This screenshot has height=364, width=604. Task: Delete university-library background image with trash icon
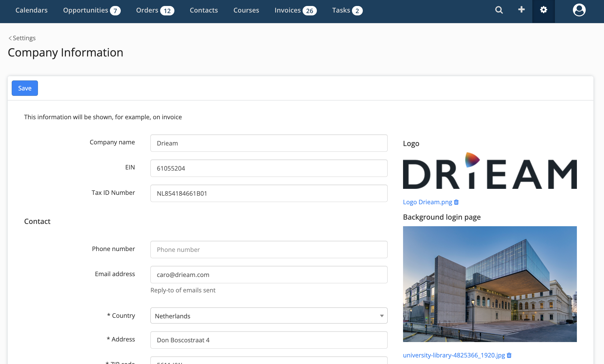point(509,355)
